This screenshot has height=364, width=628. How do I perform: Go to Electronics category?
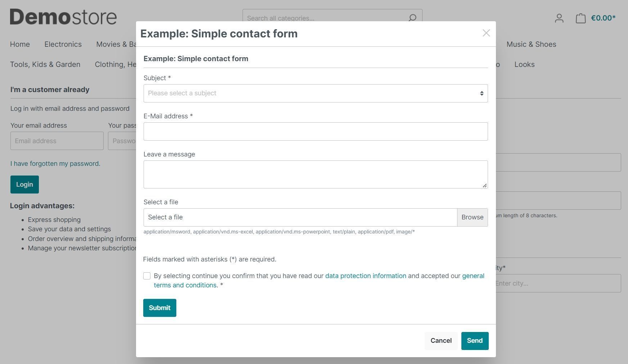pos(63,44)
